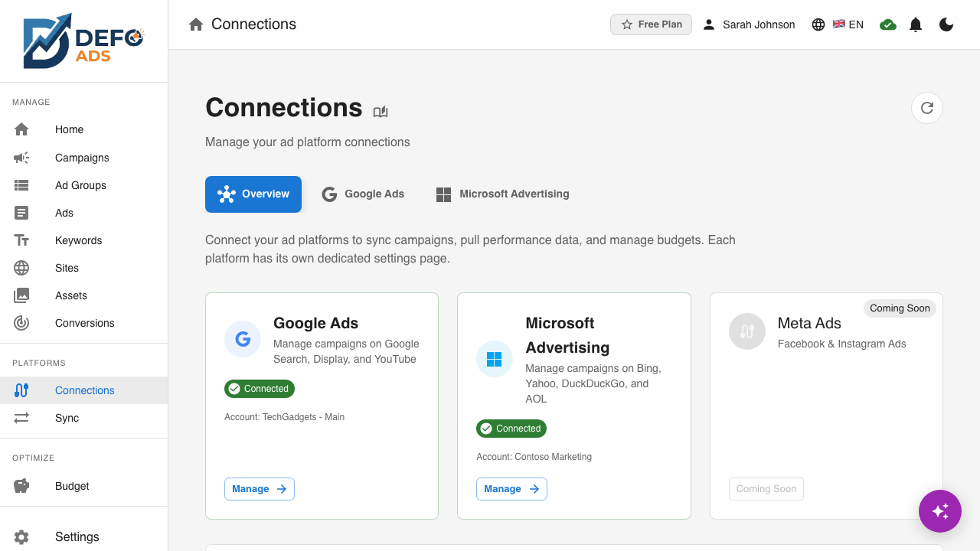Click the Connections plug icon in sidebar
This screenshot has width=980, height=551.
(21, 390)
